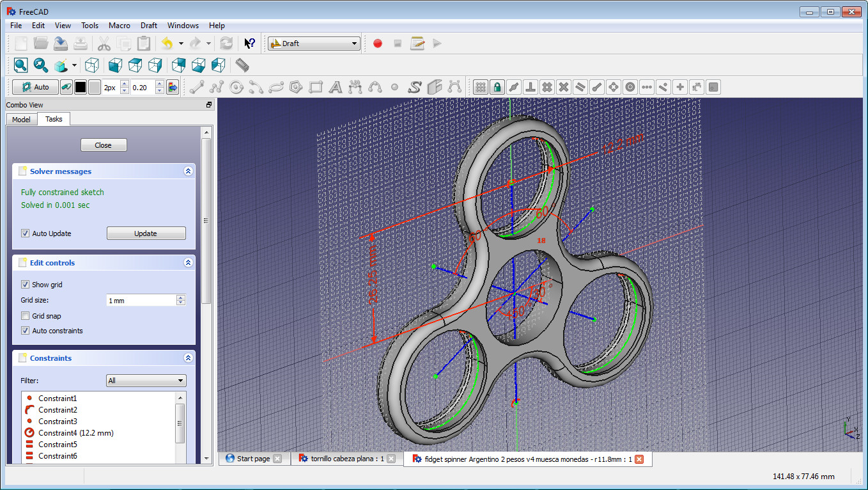Click the Cut scissors icon
Image resolution: width=868 pixels, height=490 pixels.
[104, 43]
